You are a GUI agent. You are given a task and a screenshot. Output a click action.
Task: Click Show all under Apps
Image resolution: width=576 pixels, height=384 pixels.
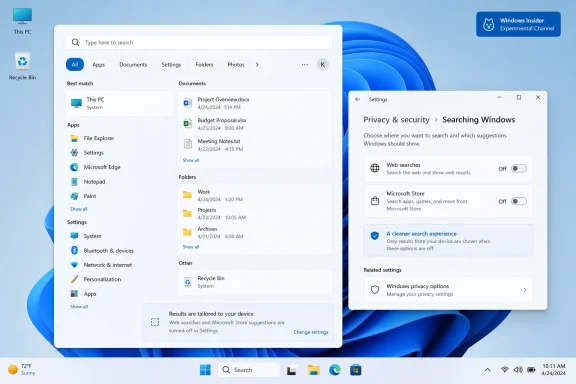click(79, 209)
